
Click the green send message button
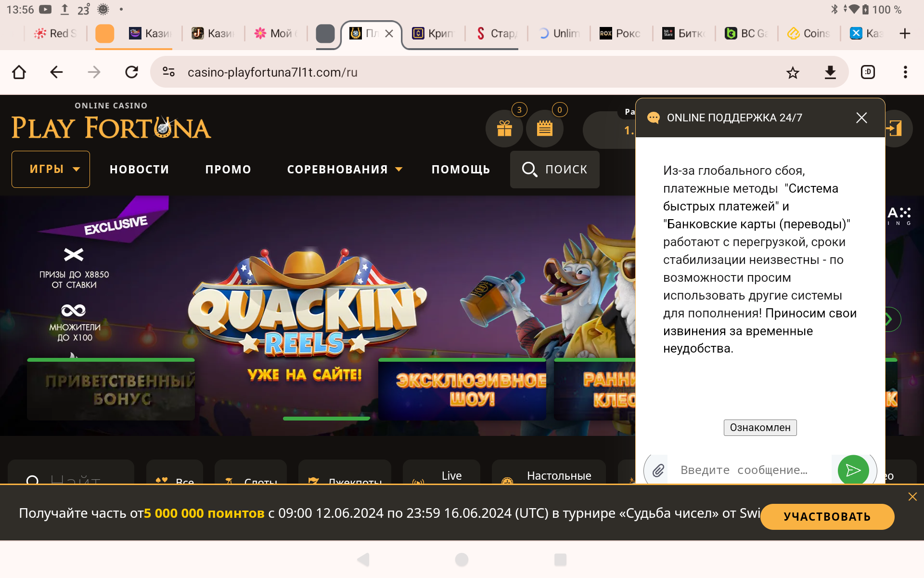[853, 470]
